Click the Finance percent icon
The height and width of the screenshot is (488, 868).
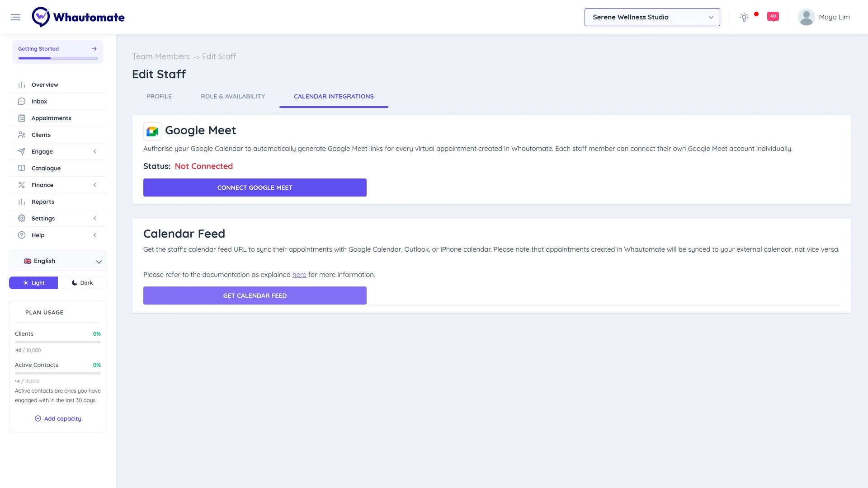22,185
